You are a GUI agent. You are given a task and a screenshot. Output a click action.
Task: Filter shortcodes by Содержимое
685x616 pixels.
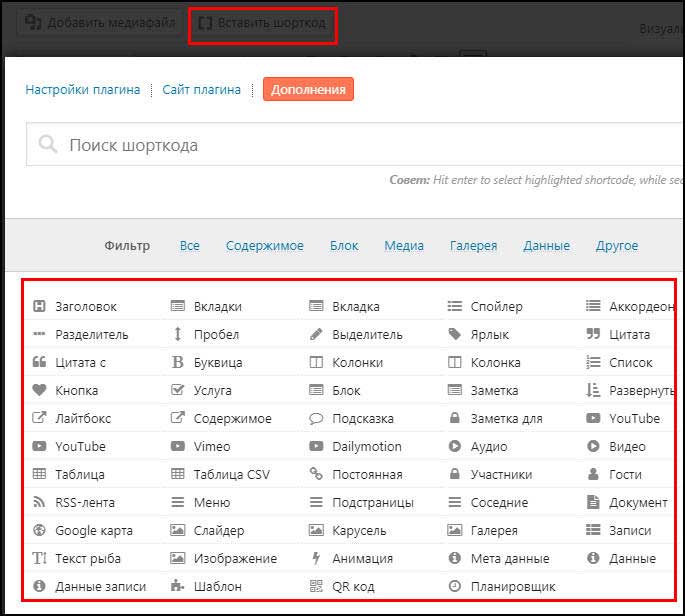[264, 246]
